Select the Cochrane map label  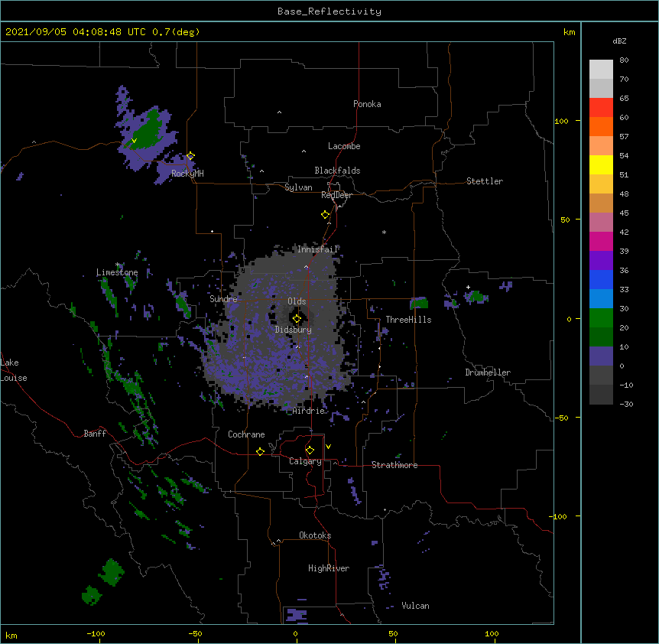coord(246,434)
